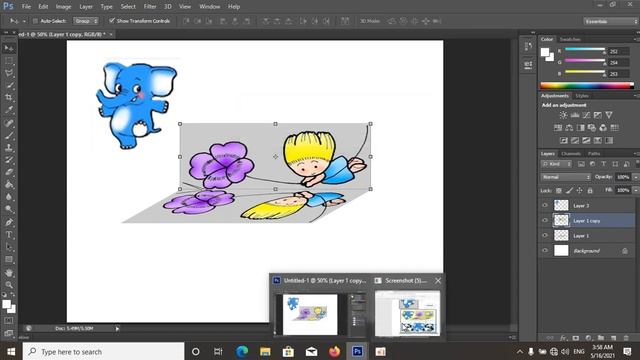Select the Horizontal Type tool
Image resolution: width=640 pixels, height=360 pixels.
pyautogui.click(x=9, y=235)
